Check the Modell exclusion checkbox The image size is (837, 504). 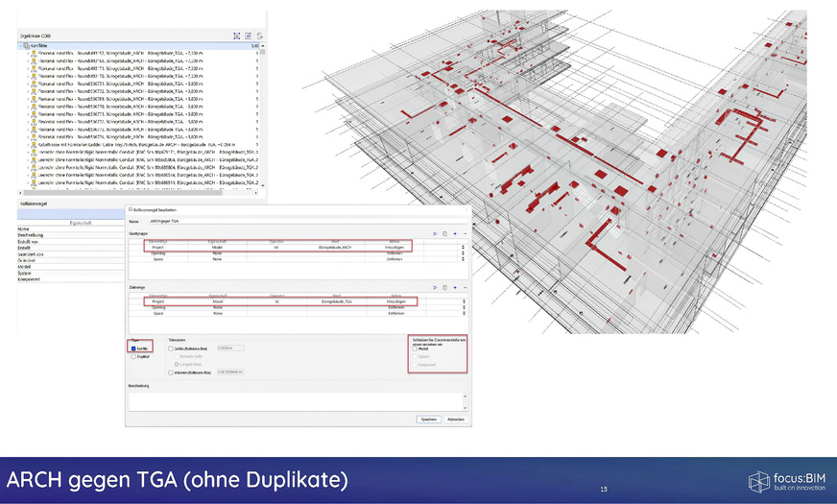point(414,348)
